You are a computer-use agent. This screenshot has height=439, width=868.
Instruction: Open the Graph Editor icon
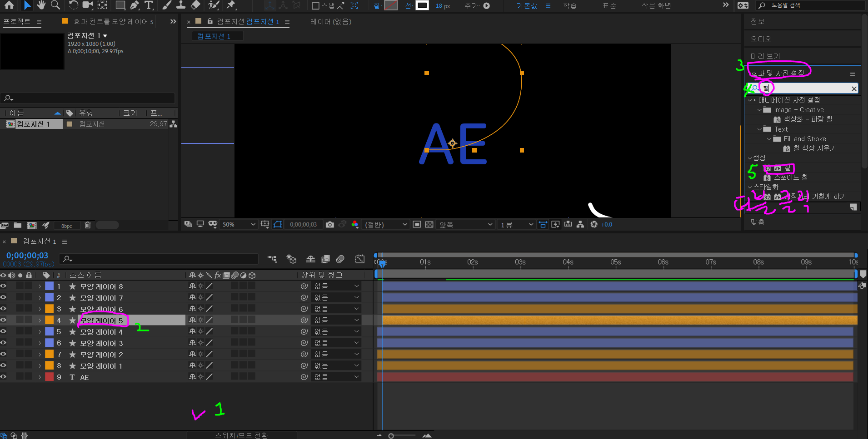click(360, 259)
